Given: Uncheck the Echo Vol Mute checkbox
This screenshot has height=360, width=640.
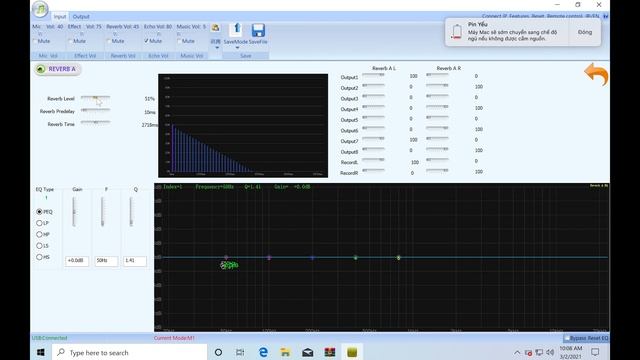Looking at the screenshot, I should (x=146, y=41).
